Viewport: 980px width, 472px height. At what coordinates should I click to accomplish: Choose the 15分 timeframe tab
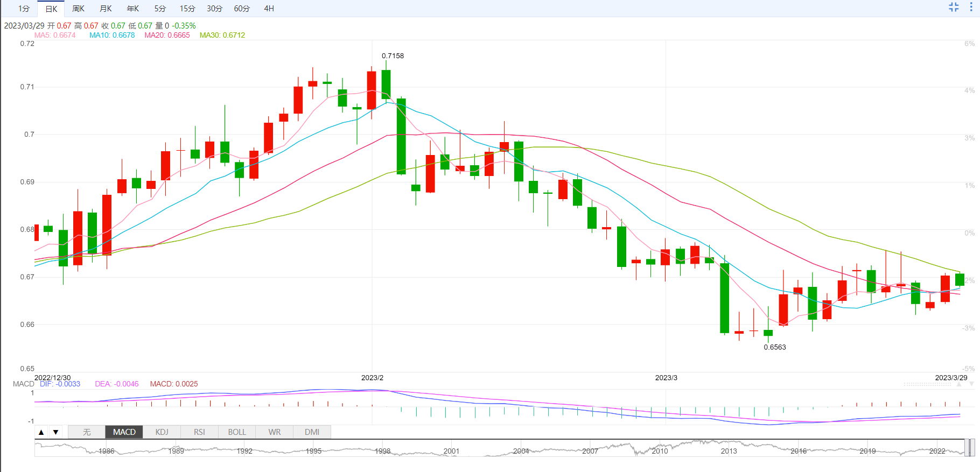point(187,9)
